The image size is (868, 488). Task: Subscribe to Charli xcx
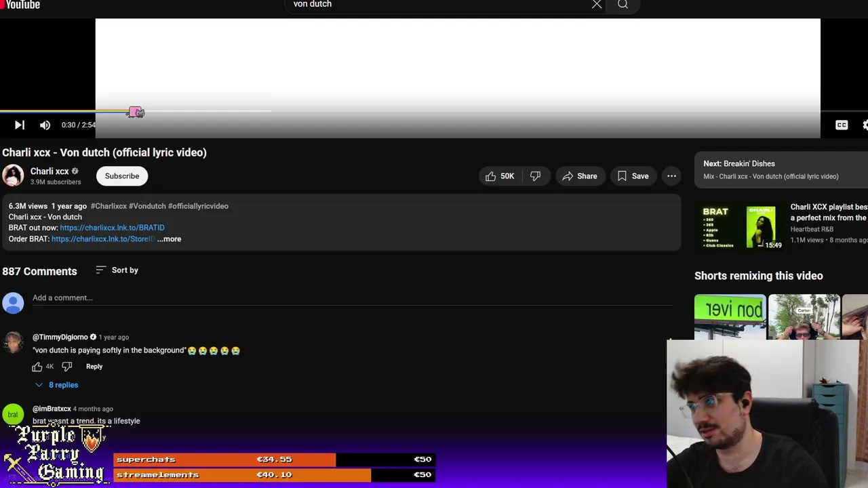point(122,176)
